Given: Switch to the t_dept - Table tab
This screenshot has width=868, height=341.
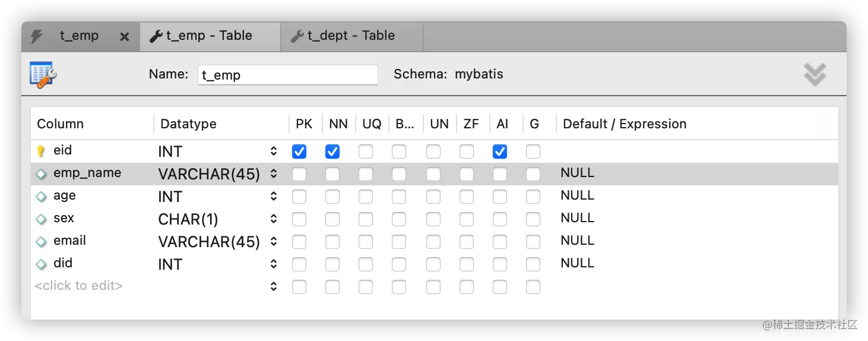Looking at the screenshot, I should coord(351,36).
